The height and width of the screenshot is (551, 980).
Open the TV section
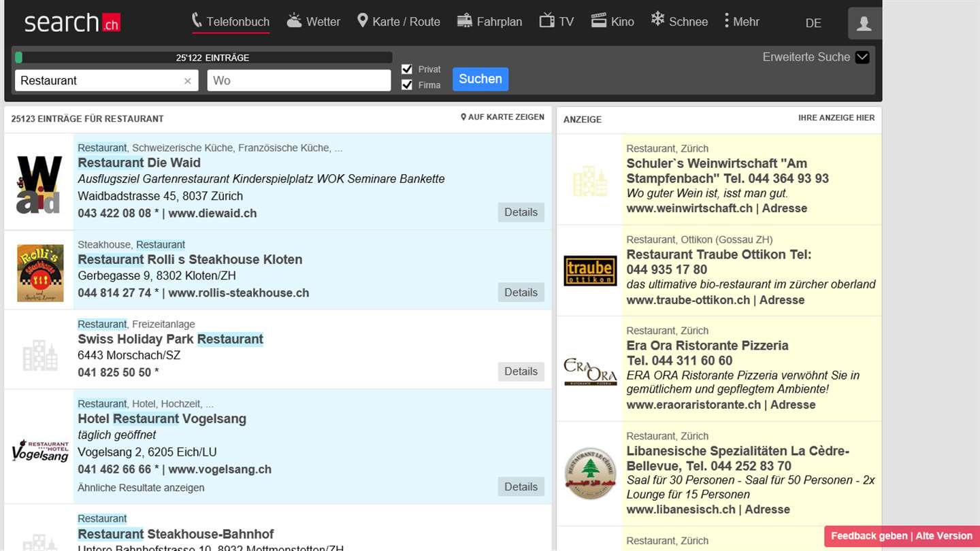coord(556,22)
